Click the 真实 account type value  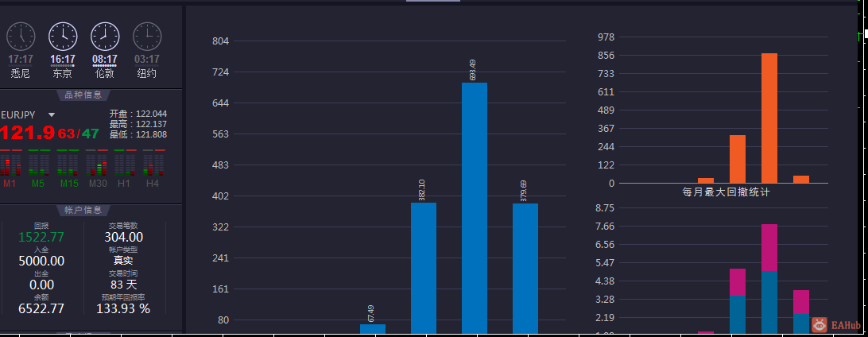pyautogui.click(x=124, y=261)
